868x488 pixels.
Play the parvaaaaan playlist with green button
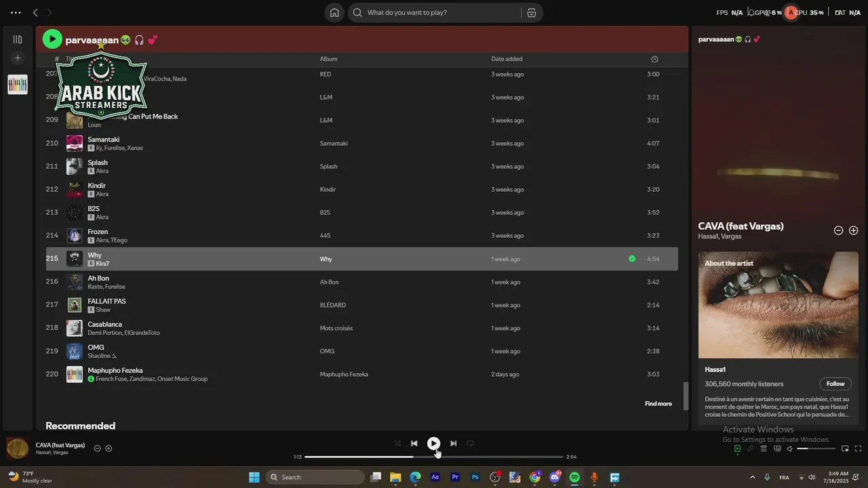52,39
